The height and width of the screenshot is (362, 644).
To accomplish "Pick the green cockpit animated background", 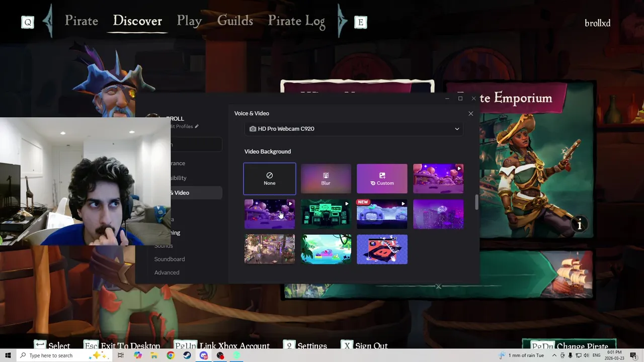I will (x=326, y=214).
